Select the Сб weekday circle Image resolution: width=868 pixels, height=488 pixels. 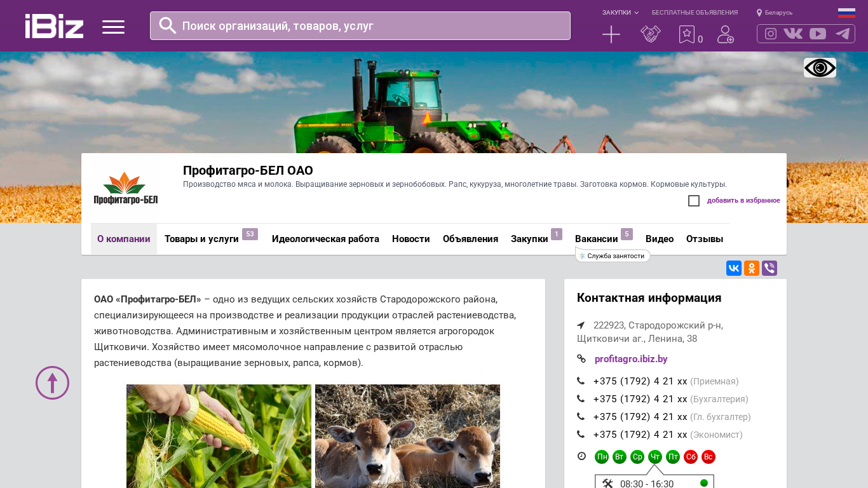tap(691, 457)
